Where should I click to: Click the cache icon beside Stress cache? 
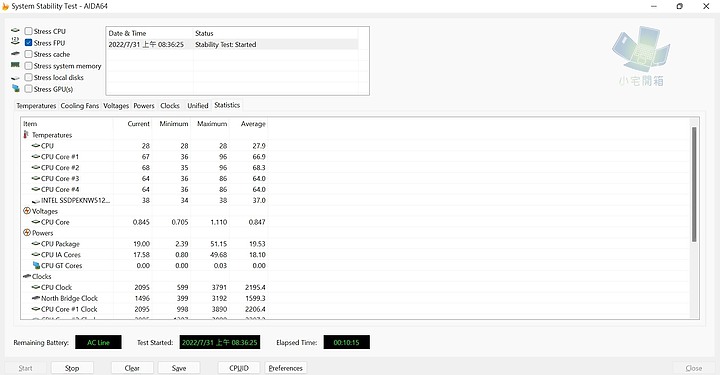click(x=15, y=54)
